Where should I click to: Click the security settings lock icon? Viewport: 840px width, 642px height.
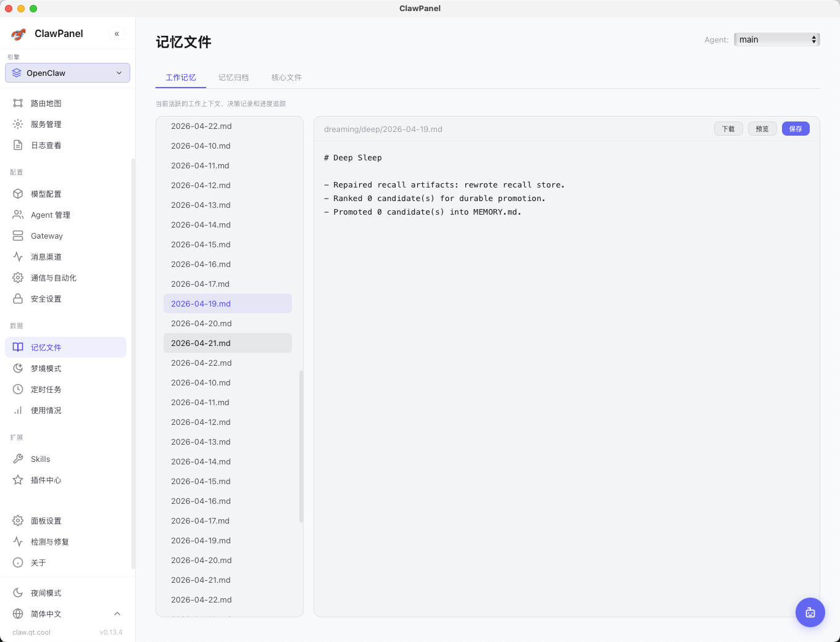[18, 298]
